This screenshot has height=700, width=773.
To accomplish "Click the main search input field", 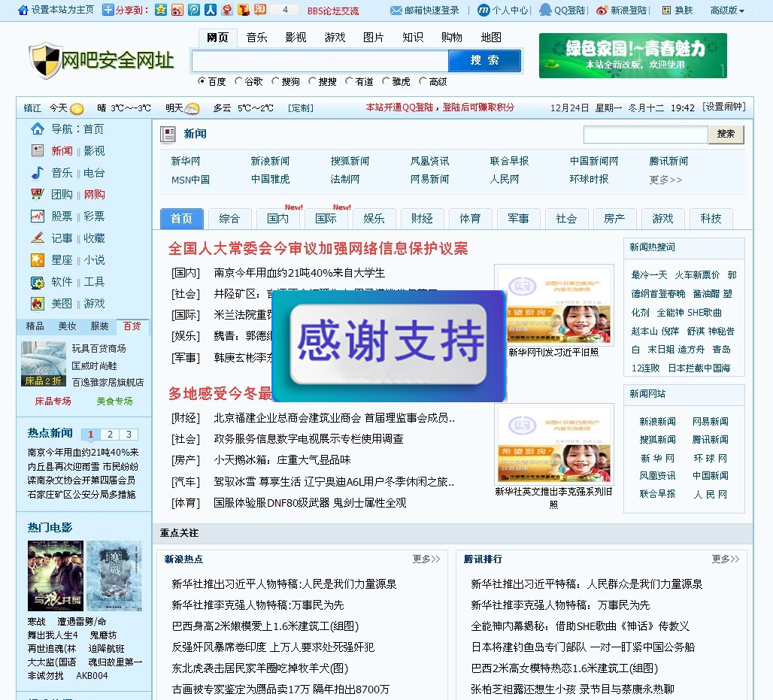I will coord(320,61).
